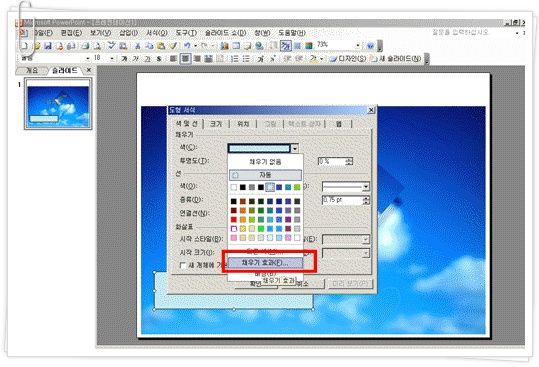Screen dimensions: 539x367
Task: Click the 미리 보기(P) button
Action: [350, 284]
